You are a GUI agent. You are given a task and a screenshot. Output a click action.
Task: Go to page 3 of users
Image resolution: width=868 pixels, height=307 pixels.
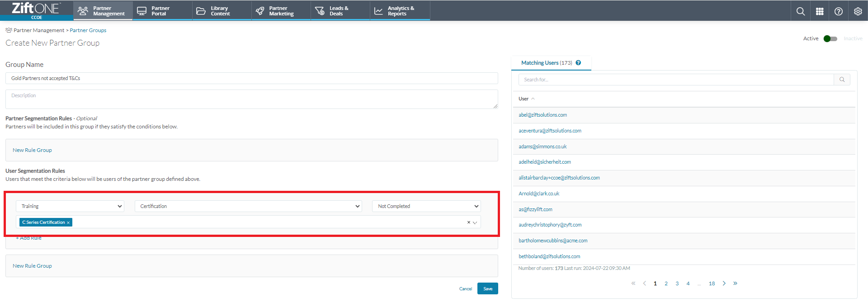point(677,283)
